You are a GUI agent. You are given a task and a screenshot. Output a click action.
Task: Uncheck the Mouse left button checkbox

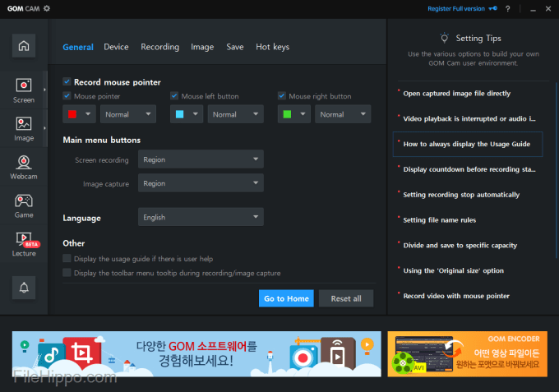click(174, 95)
